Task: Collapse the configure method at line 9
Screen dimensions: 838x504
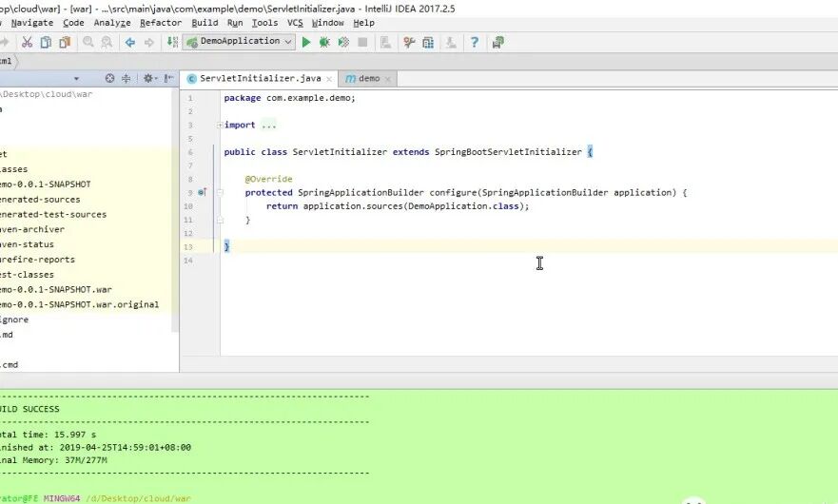Action: tap(220, 192)
